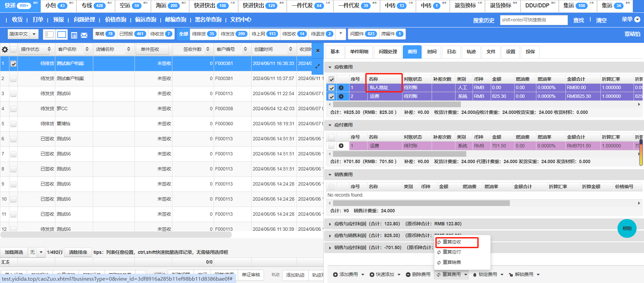The height and width of the screenshot is (283, 644).
Task: Click the order list horizontal scrollbar
Action: pos(116,235)
